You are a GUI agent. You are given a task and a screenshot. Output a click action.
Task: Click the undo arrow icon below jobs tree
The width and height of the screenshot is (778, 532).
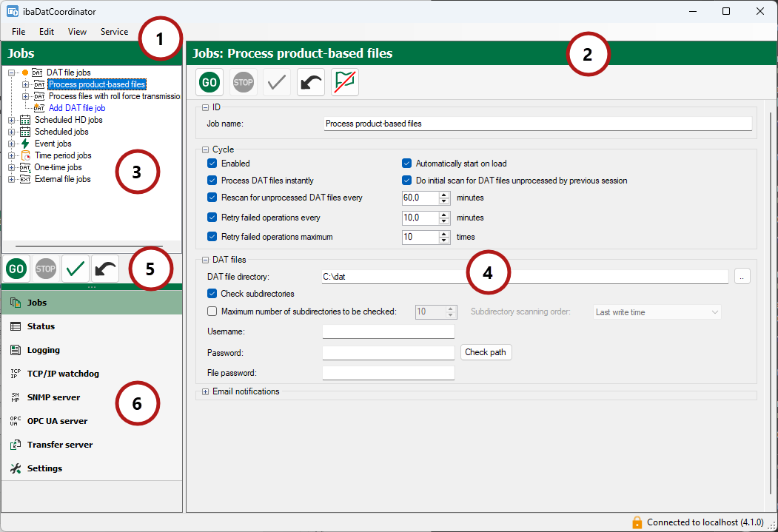pyautogui.click(x=105, y=269)
